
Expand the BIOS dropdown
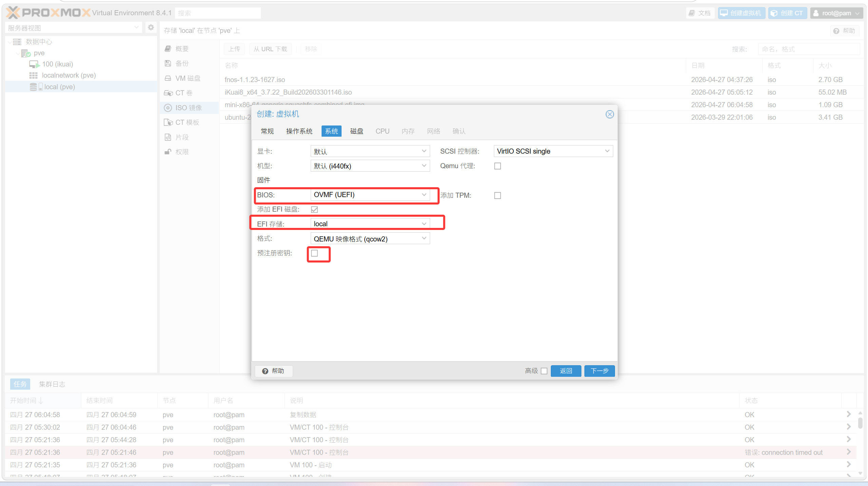tap(424, 195)
